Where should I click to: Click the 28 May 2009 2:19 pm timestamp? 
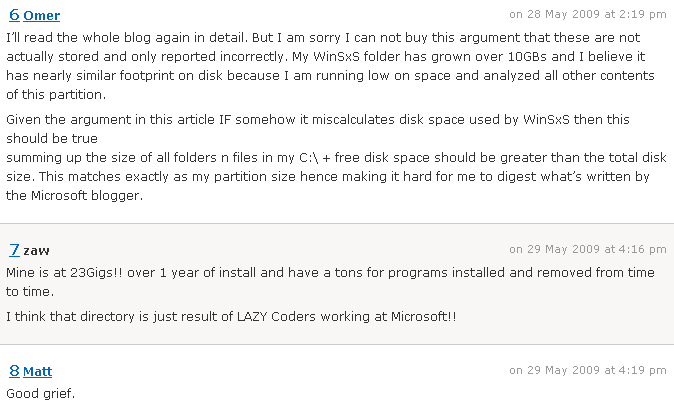(x=588, y=15)
